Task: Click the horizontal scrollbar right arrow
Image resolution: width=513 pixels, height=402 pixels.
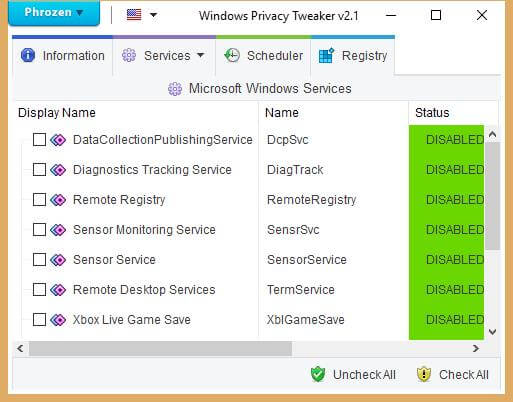Action: pyautogui.click(x=476, y=349)
